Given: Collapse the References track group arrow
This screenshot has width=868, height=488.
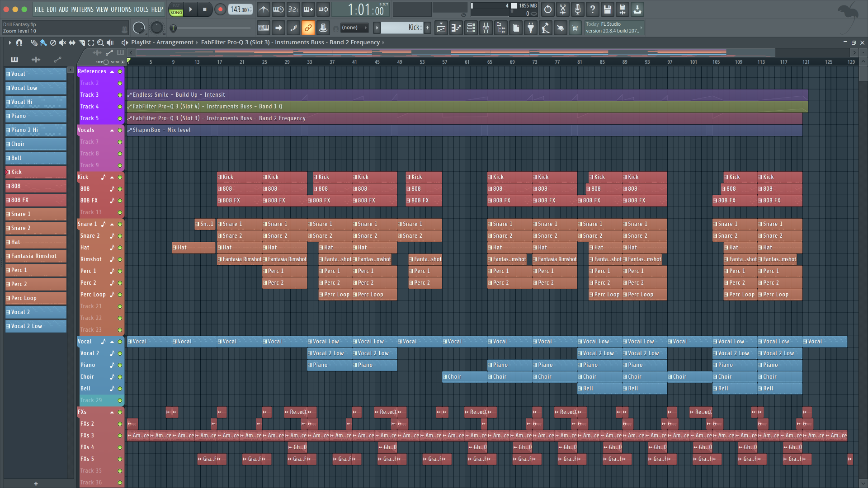Looking at the screenshot, I should coord(112,71).
